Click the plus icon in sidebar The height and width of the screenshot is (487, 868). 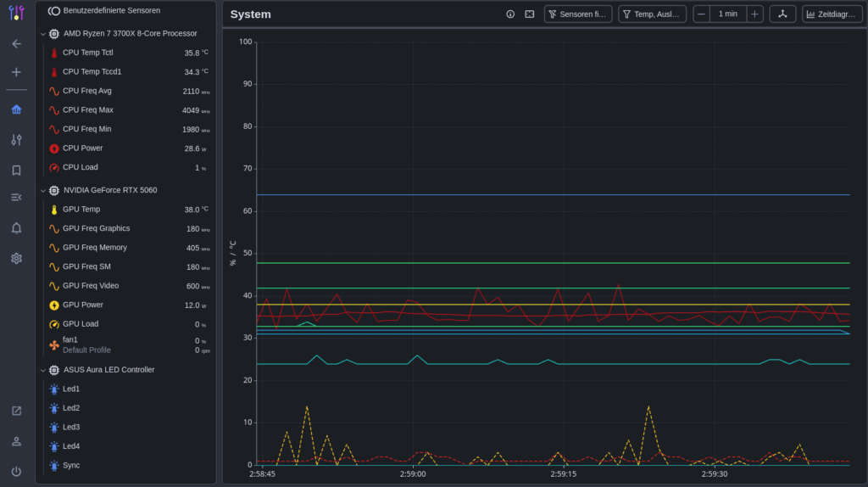[16, 72]
